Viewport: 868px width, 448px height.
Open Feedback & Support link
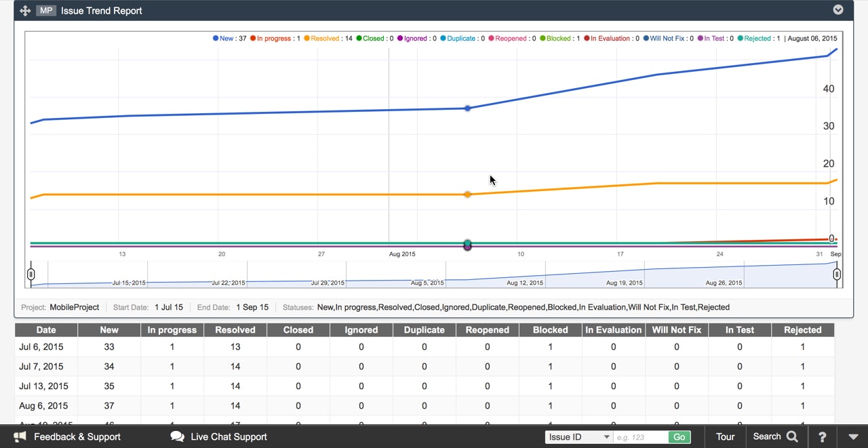pyautogui.click(x=77, y=437)
